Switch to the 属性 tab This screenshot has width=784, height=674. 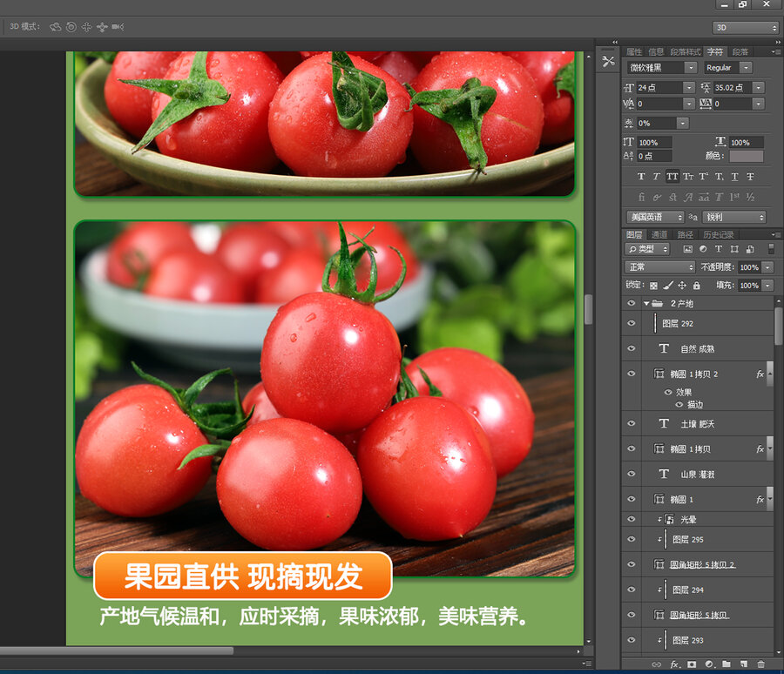(x=634, y=51)
